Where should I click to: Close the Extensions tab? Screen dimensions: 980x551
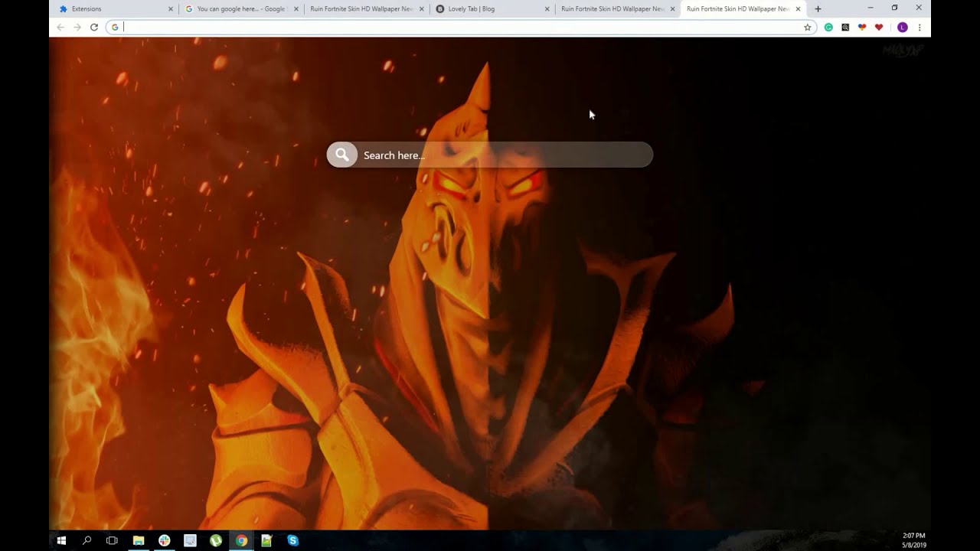tap(171, 9)
